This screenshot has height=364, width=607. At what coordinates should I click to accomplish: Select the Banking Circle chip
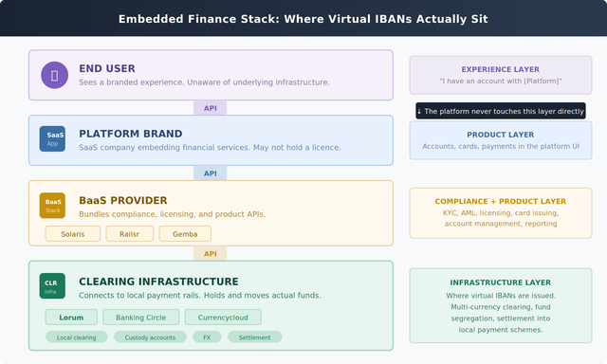(141, 318)
